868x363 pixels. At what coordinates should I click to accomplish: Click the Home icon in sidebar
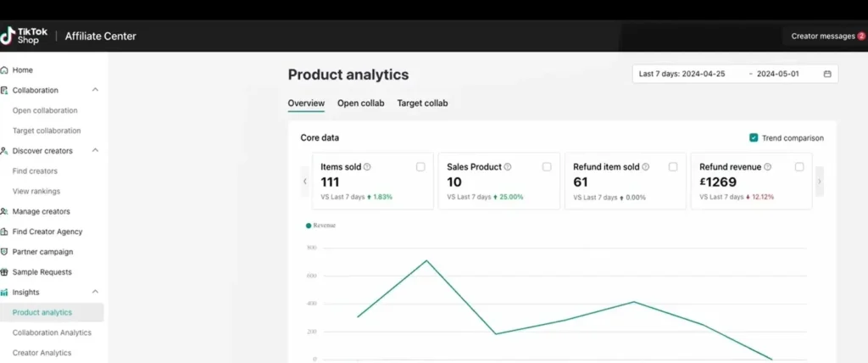5,70
